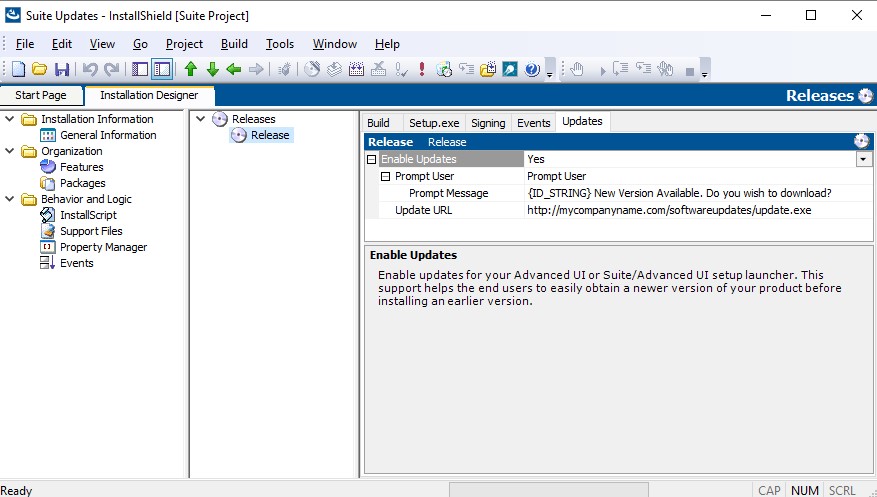Click the green back arrow icon
The height and width of the screenshot is (497, 877).
pyautogui.click(x=234, y=69)
